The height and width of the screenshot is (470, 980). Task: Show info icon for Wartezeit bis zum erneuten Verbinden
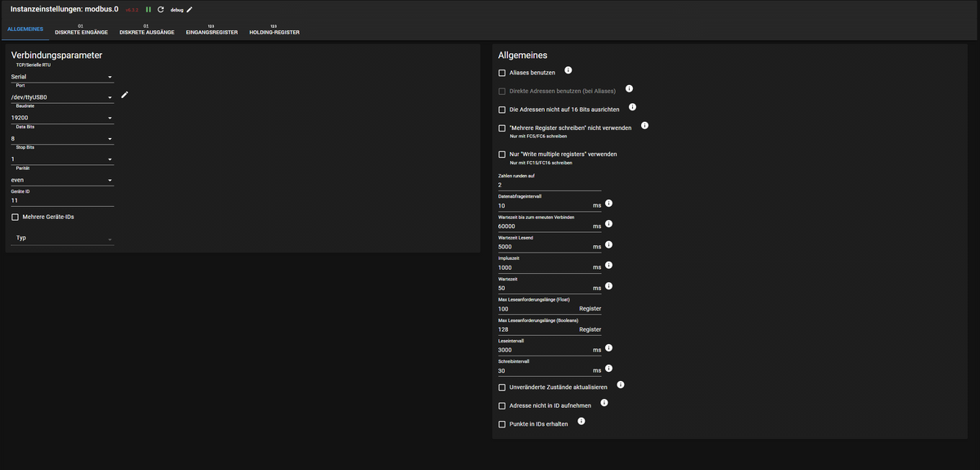(608, 224)
